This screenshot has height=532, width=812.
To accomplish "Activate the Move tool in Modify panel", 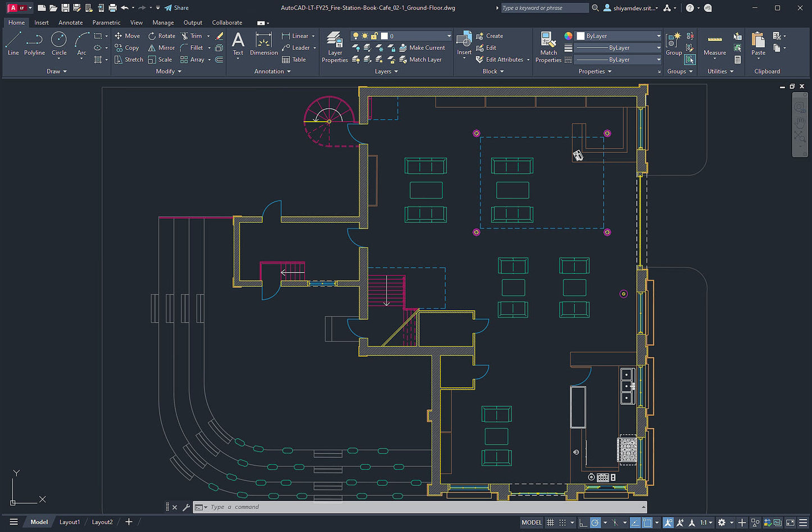I will pos(128,35).
